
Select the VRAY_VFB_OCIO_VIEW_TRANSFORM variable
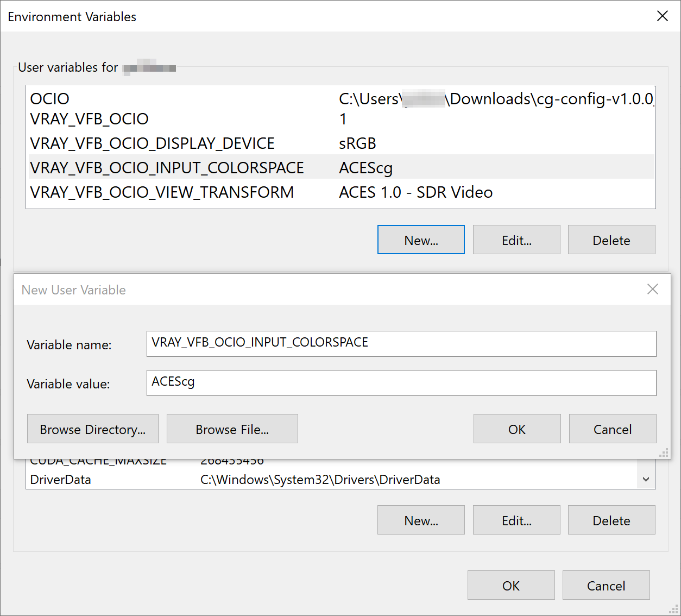tap(162, 192)
